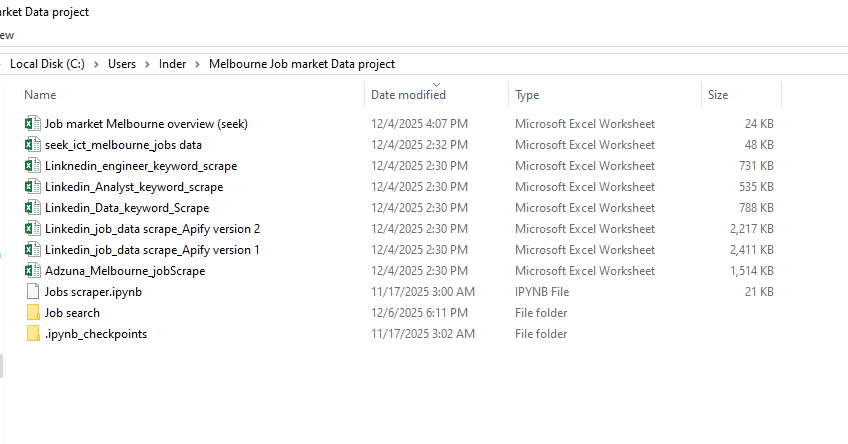Expand chevron after Inder in address bar
848x444 pixels.
click(x=197, y=64)
